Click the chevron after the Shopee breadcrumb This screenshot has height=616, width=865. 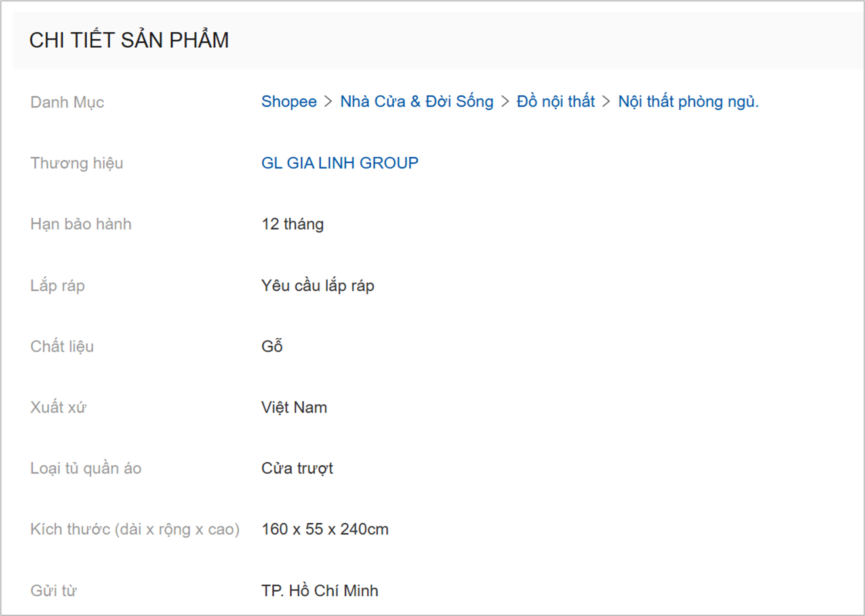(327, 101)
